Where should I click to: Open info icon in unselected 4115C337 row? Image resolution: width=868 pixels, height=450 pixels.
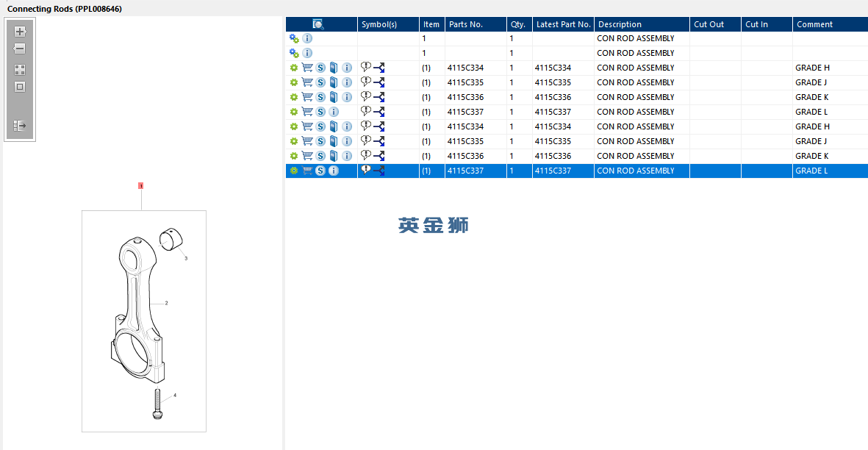point(334,112)
